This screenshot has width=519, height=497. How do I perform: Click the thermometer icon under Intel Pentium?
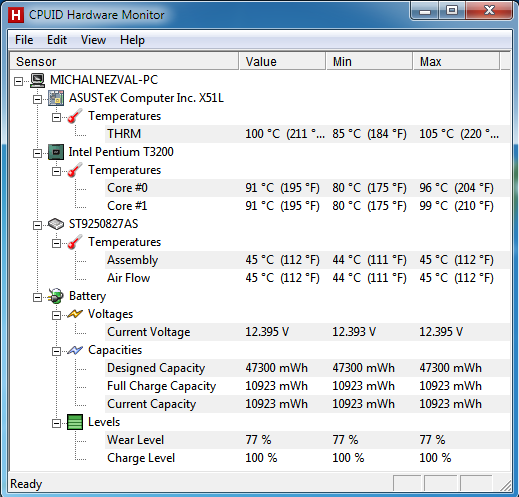coord(75,170)
